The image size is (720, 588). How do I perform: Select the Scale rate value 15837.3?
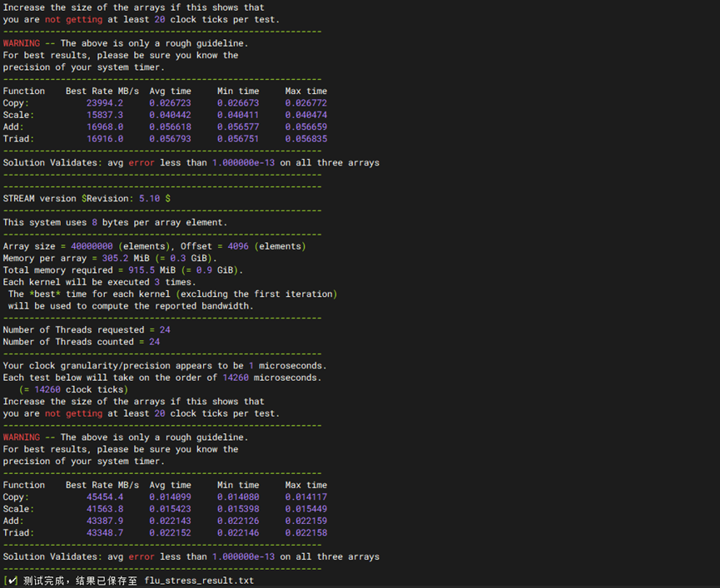pyautogui.click(x=105, y=115)
